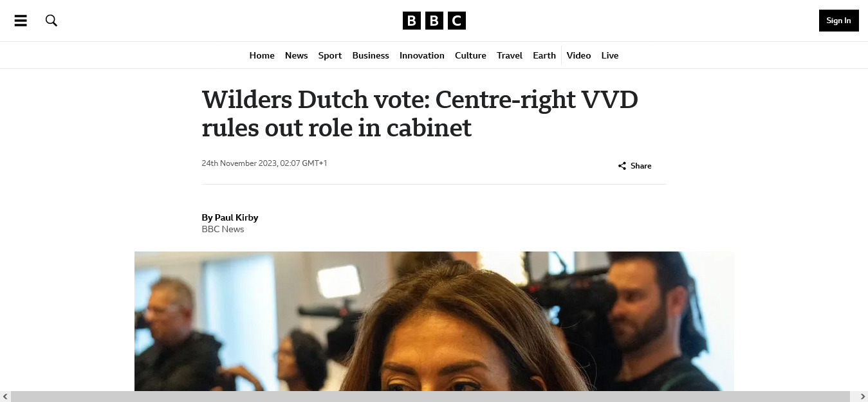The image size is (868, 402).
Task: Click the BBC logo
Action: [434, 21]
